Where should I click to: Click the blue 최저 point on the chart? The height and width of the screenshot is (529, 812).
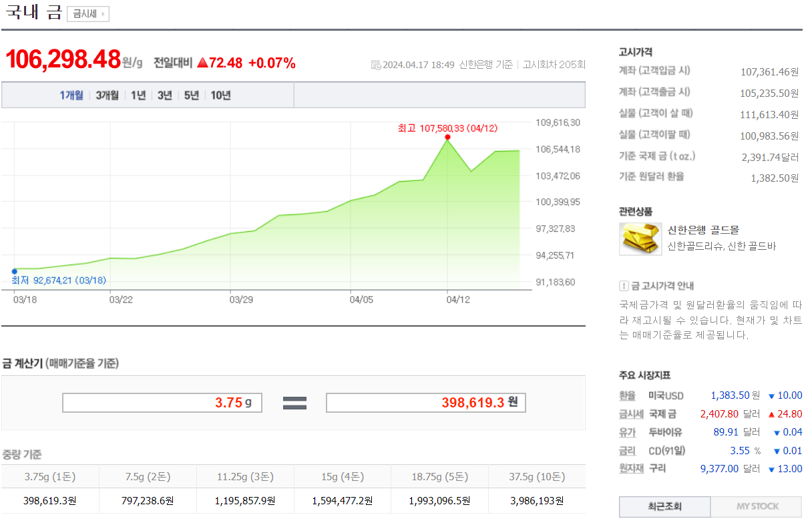[x=14, y=271]
